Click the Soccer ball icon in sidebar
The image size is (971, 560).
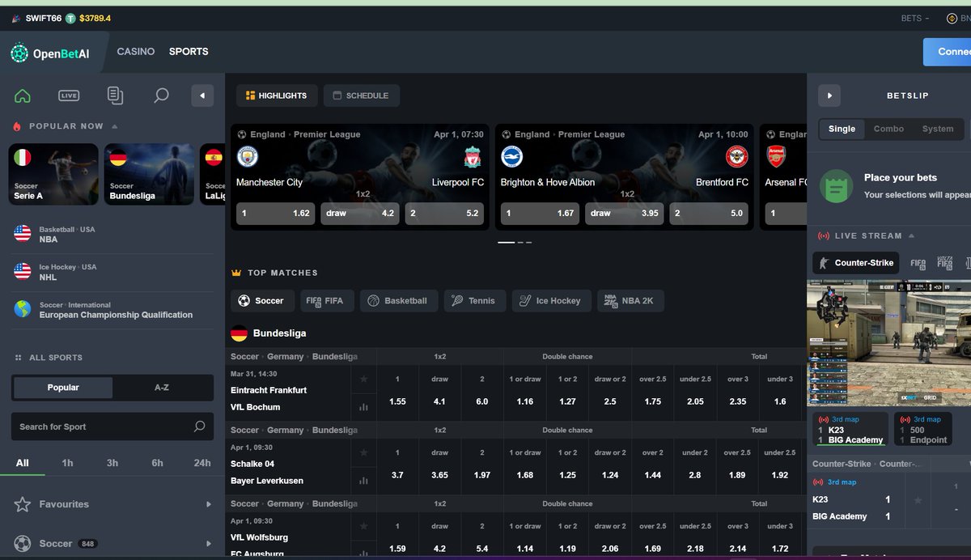23,544
